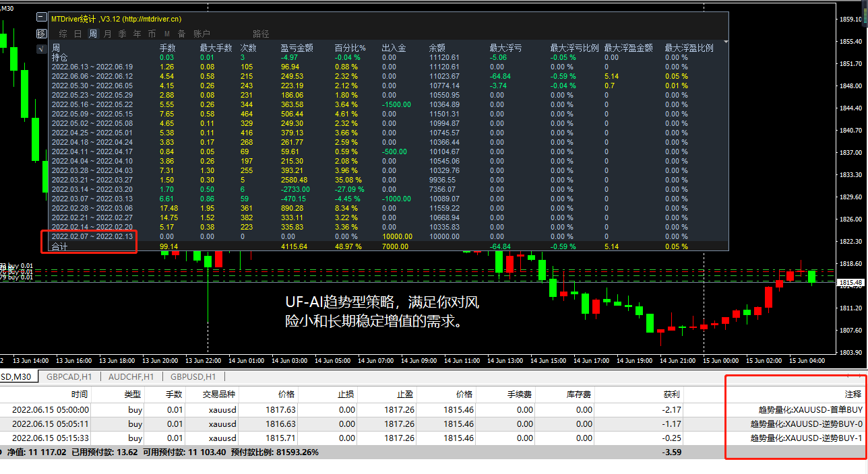Toggle the 备 option in MTDriver toolbar

point(181,33)
